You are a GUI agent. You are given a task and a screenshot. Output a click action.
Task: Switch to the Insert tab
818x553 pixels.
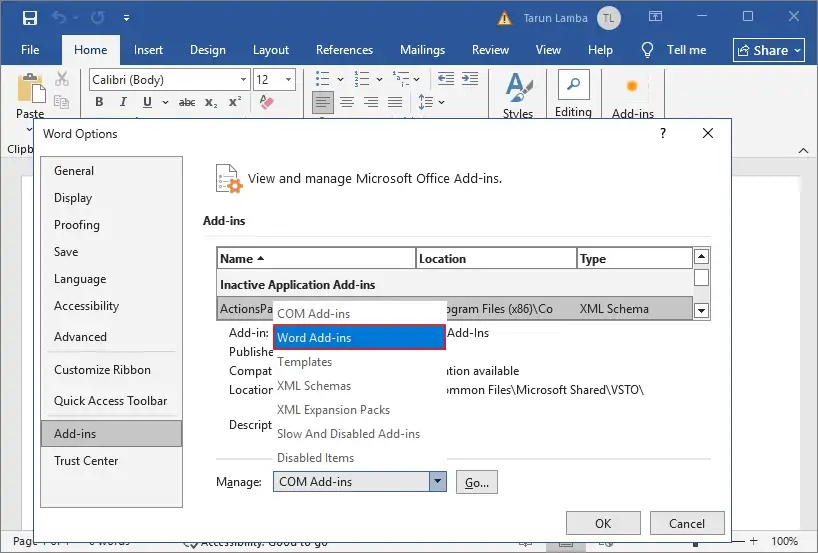(x=148, y=50)
